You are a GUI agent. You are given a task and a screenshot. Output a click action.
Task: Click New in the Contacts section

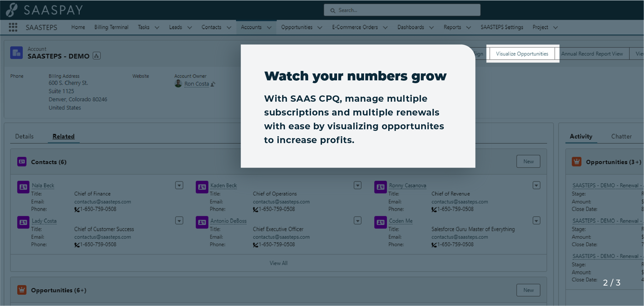(529, 161)
